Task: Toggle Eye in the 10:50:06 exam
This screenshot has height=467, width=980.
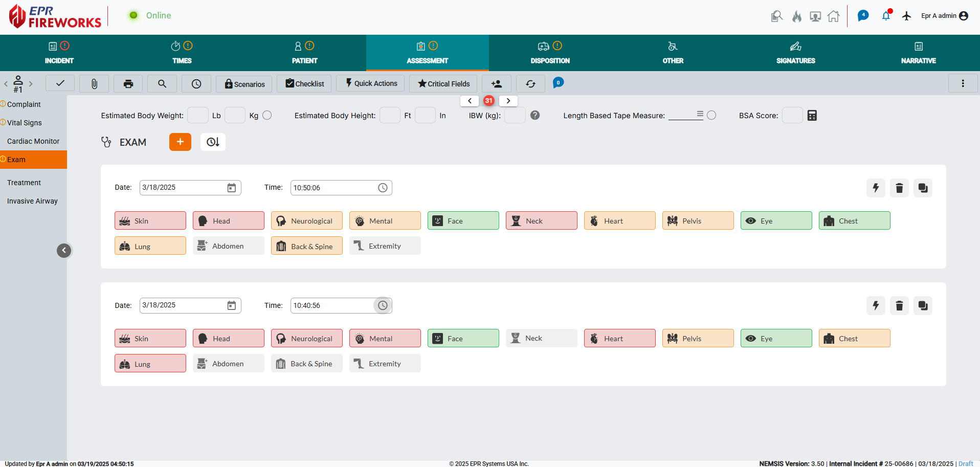Action: [x=776, y=220]
